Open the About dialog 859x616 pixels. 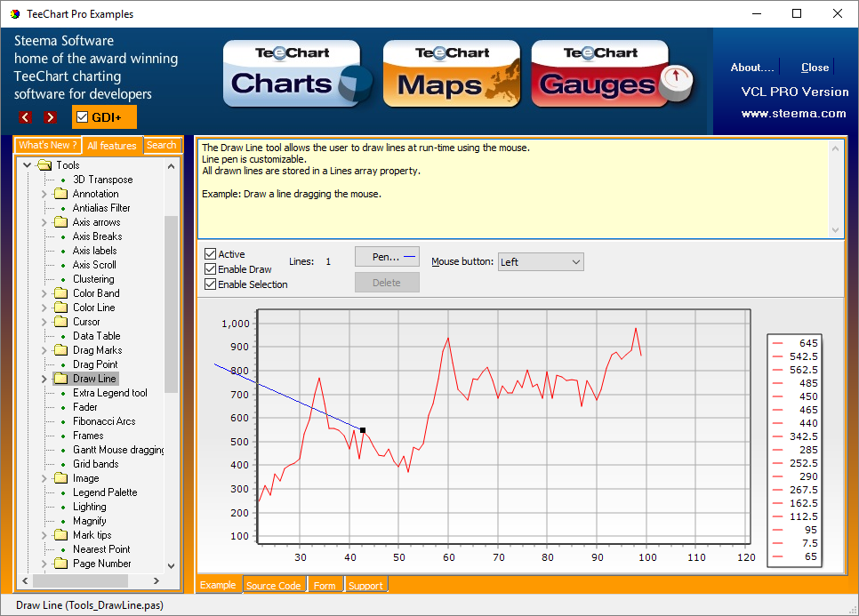tap(752, 68)
